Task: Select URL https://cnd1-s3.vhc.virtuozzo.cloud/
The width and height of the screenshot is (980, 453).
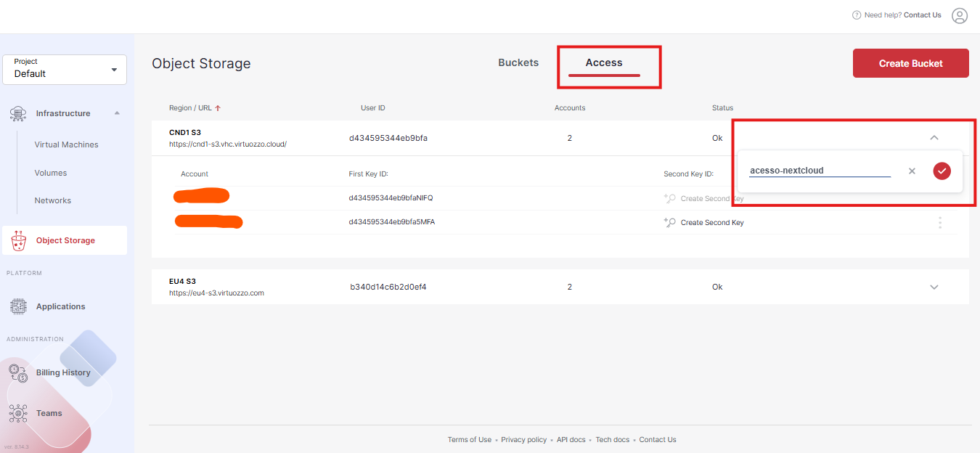Action: 228,144
